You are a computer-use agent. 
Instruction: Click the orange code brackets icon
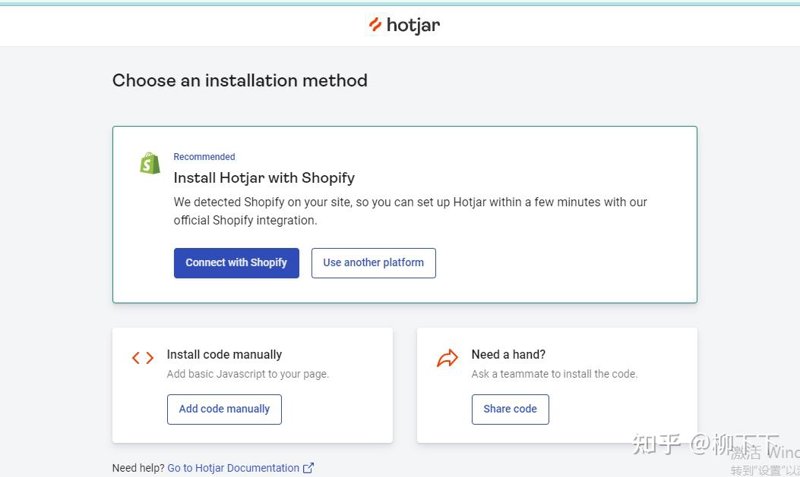(x=143, y=358)
